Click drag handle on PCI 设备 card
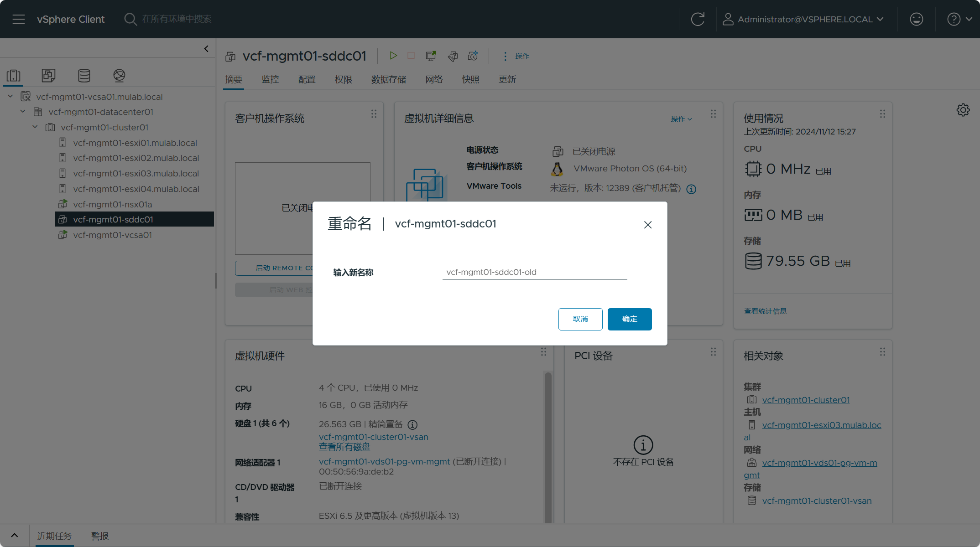Screen dimensions: 980x547 (713, 352)
